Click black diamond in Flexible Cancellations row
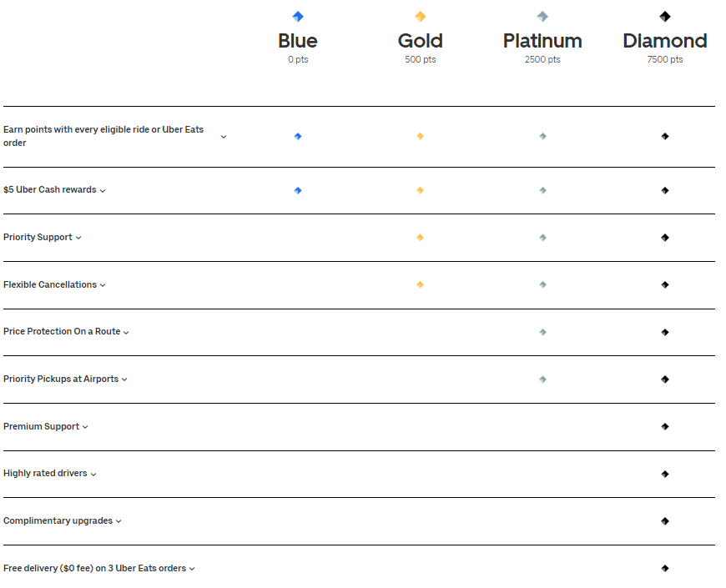 [665, 284]
